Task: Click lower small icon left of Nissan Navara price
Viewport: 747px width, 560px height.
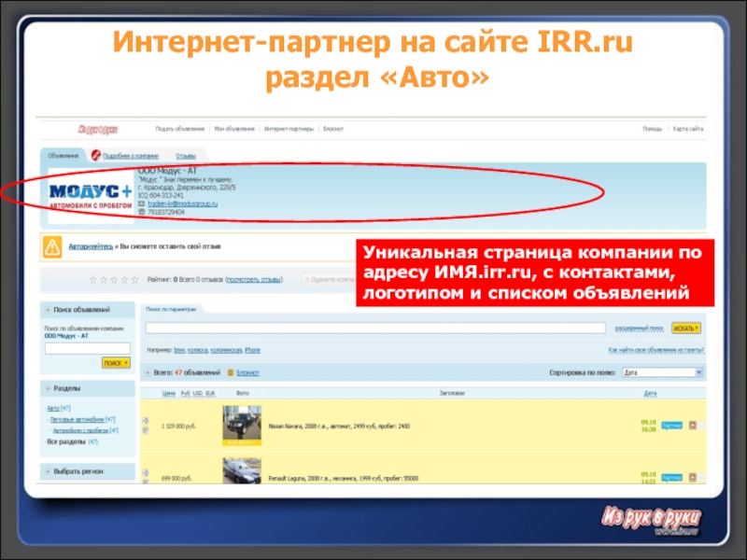Action: tap(146, 430)
